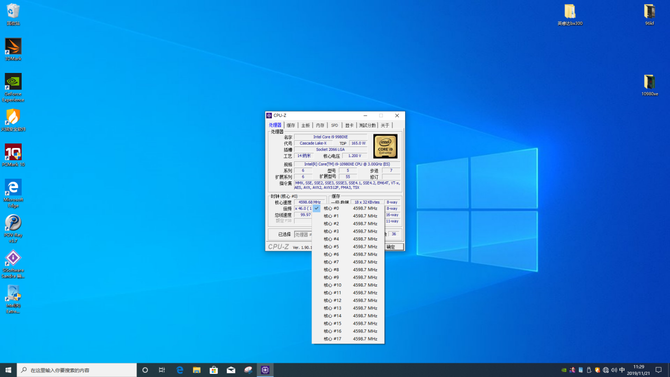670x377 pixels.
Task: Click the taskbar search box
Action: 77,370
